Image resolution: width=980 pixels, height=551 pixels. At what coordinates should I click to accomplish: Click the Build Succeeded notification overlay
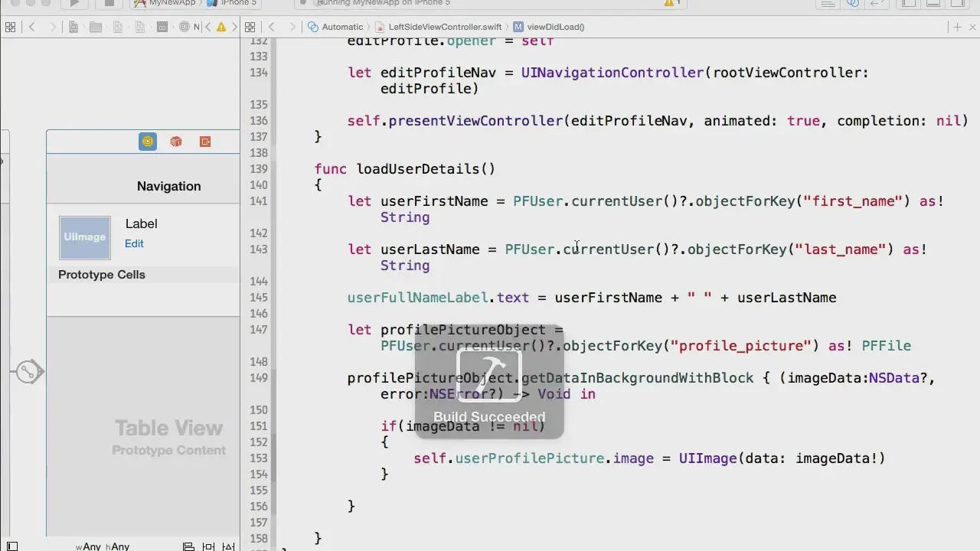click(489, 381)
